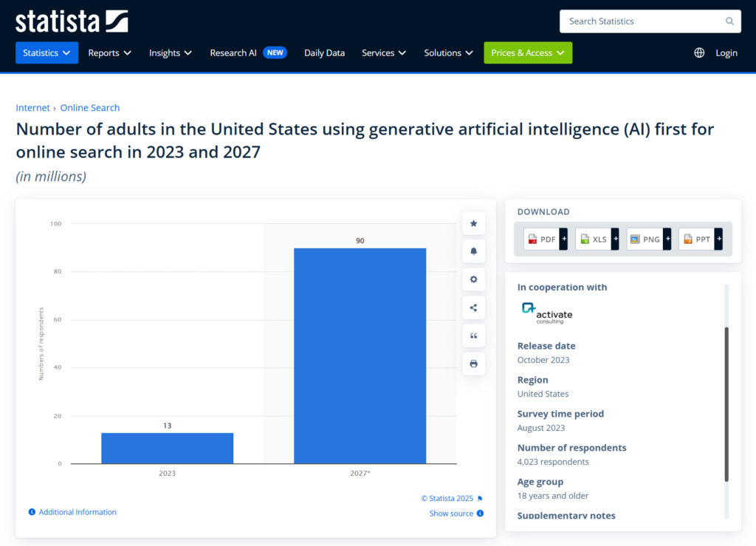Click the search magnifier icon

729,21
